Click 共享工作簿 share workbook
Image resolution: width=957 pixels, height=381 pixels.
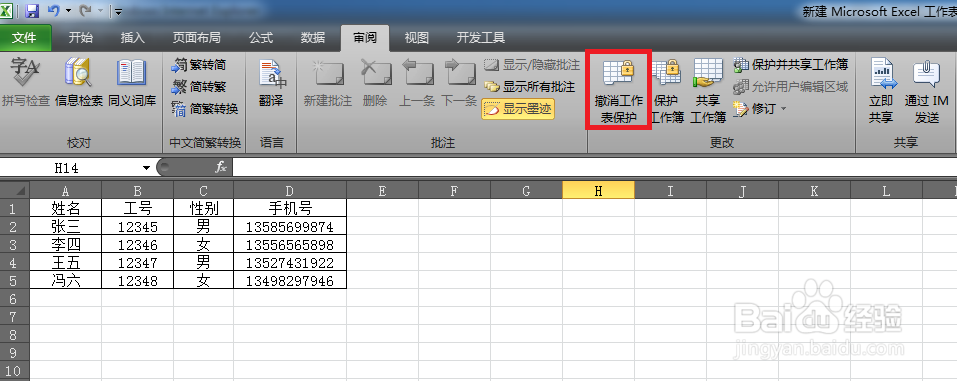pos(708,90)
